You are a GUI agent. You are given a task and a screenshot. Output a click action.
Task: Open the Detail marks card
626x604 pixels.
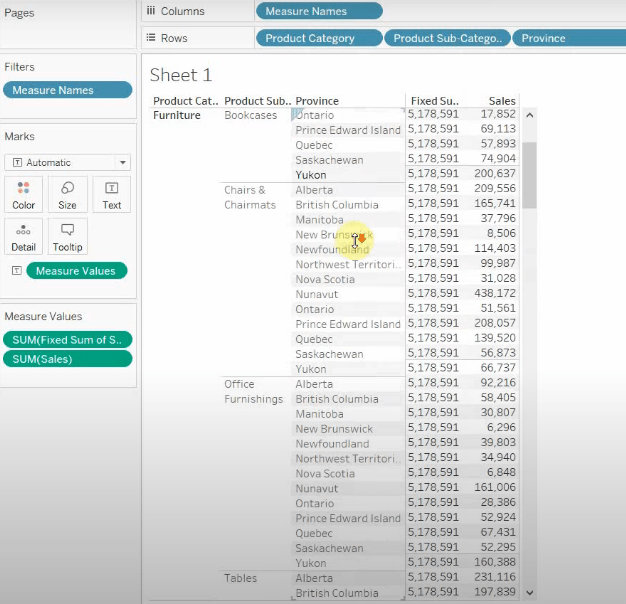(x=24, y=236)
